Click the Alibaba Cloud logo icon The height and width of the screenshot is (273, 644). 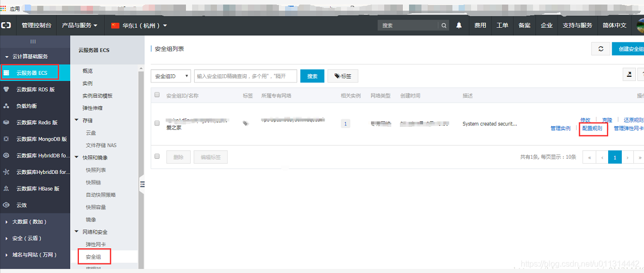click(6, 25)
